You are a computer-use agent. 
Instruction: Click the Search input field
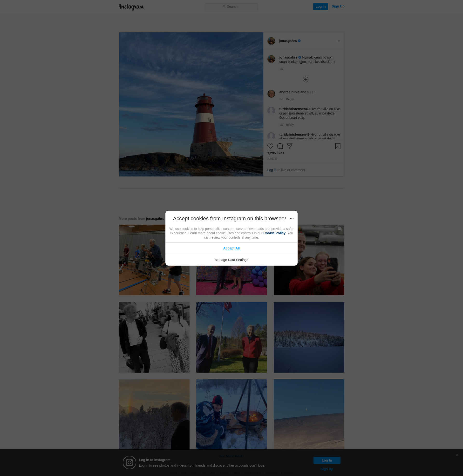point(231,7)
